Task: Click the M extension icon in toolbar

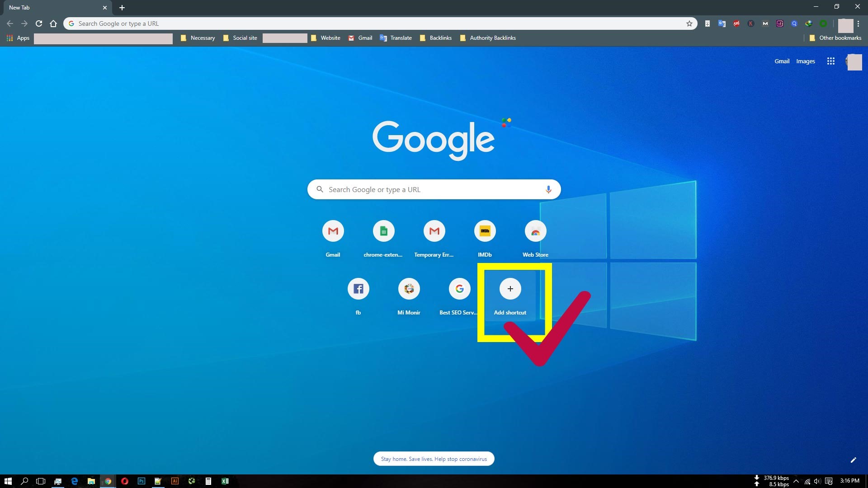Action: (765, 23)
